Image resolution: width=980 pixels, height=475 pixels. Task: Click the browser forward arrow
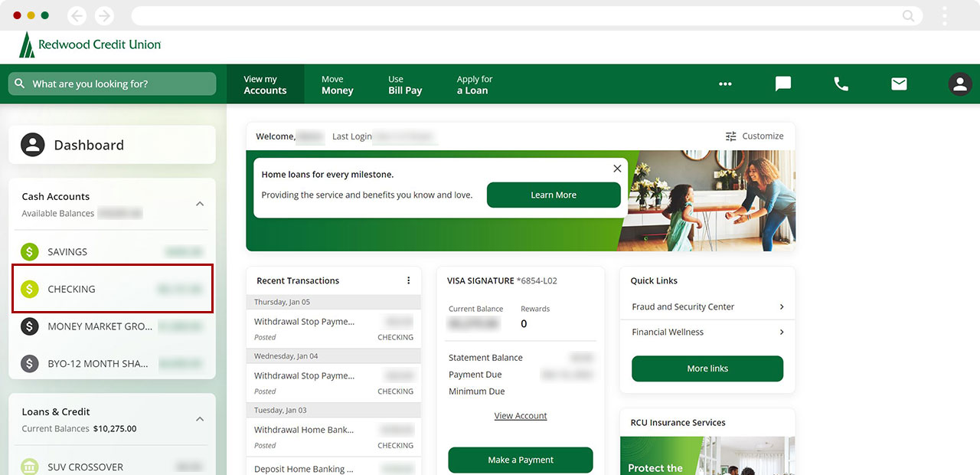(104, 15)
